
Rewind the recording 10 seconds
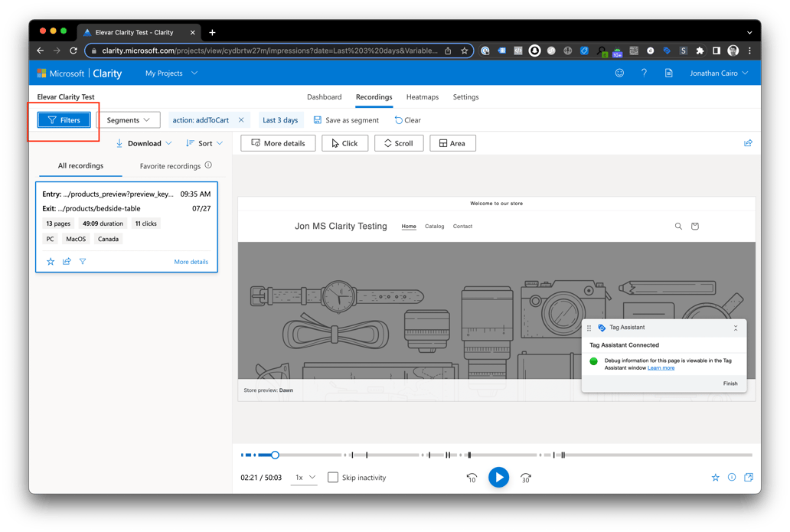pyautogui.click(x=472, y=478)
